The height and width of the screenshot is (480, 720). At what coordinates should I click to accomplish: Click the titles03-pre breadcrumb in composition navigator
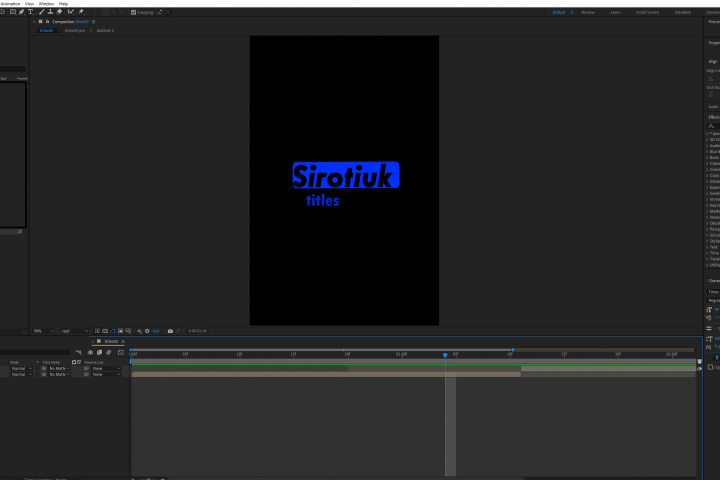point(75,30)
